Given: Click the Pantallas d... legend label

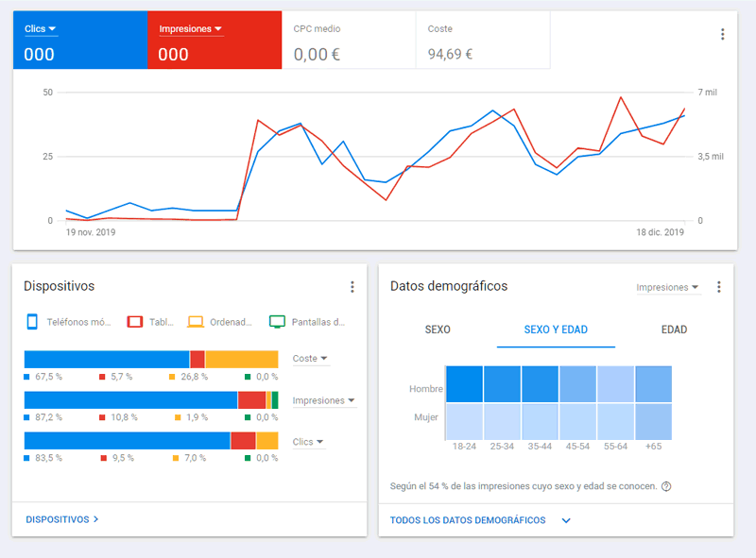Looking at the screenshot, I should [x=318, y=322].
